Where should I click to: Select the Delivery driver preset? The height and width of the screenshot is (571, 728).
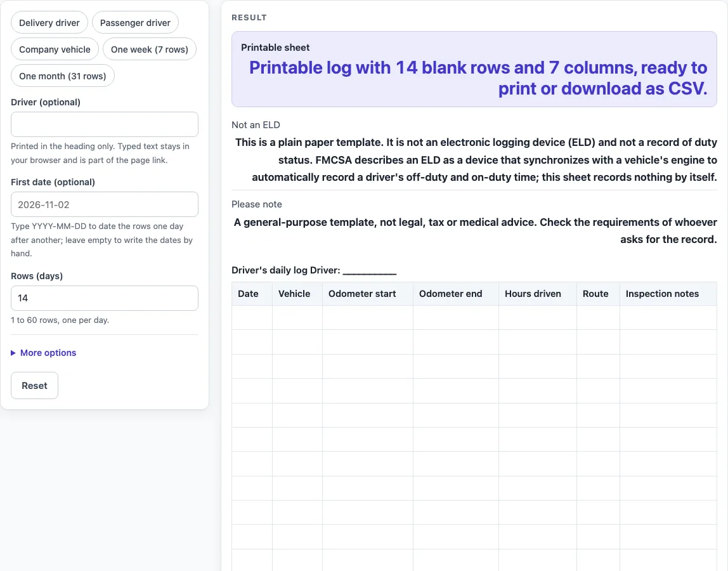click(49, 23)
